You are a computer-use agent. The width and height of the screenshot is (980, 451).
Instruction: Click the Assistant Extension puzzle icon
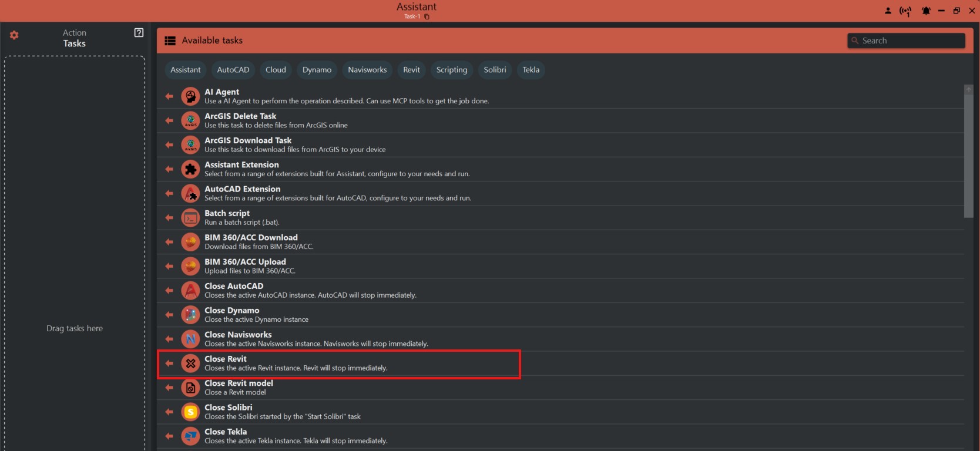[x=190, y=169]
